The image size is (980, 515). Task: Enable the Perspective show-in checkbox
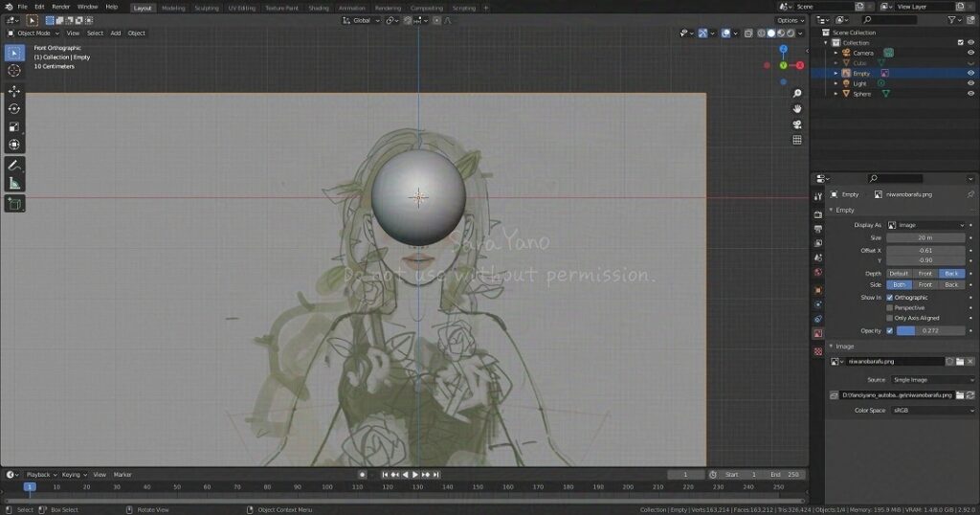[889, 308]
